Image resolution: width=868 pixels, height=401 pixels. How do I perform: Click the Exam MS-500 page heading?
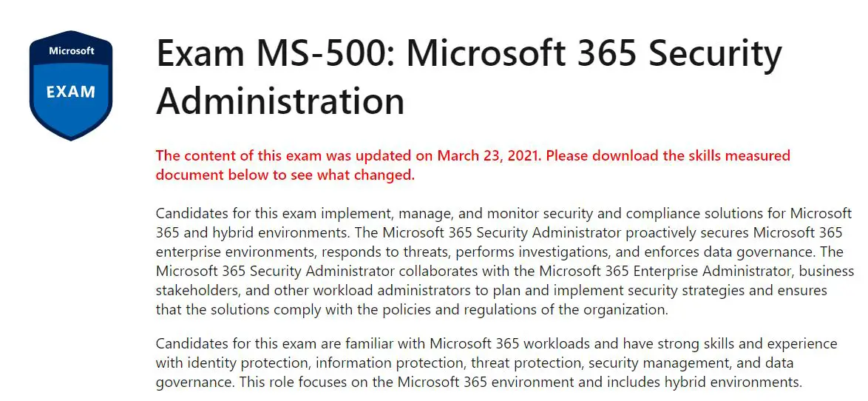click(469, 78)
